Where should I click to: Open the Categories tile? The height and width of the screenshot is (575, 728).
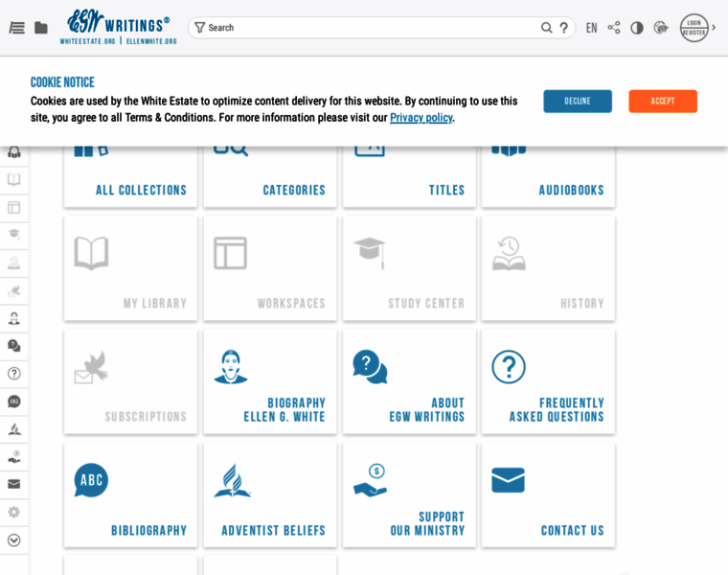tap(270, 176)
